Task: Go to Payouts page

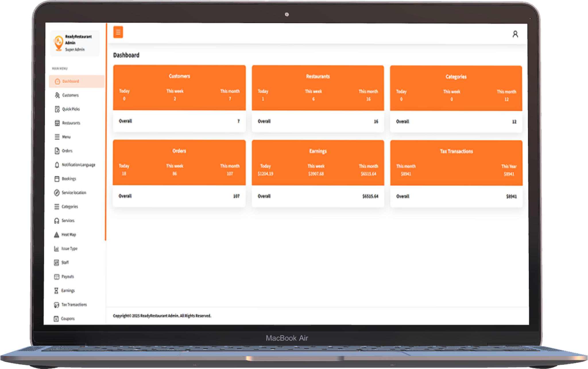Action: (x=67, y=277)
